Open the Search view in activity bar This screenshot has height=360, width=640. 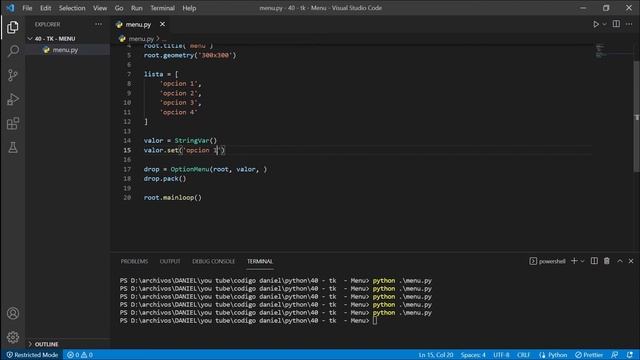[13, 51]
